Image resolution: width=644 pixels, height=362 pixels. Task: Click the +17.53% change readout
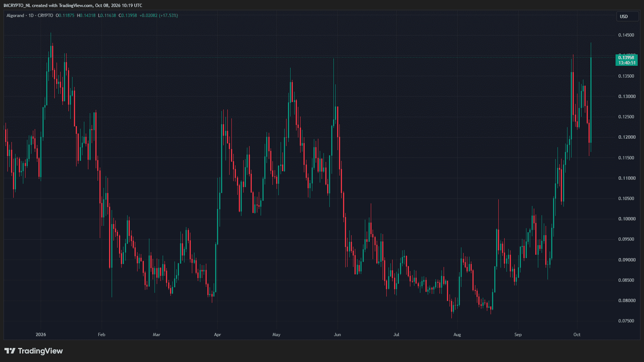[169, 16]
